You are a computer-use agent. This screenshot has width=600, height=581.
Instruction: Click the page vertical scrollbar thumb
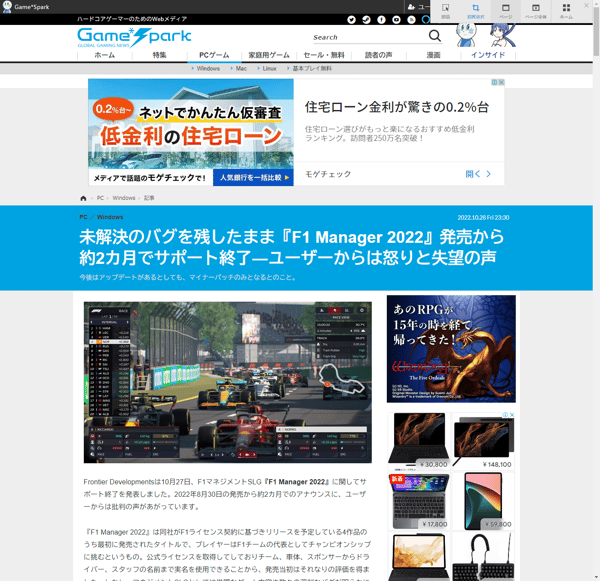pyautogui.click(x=596, y=31)
